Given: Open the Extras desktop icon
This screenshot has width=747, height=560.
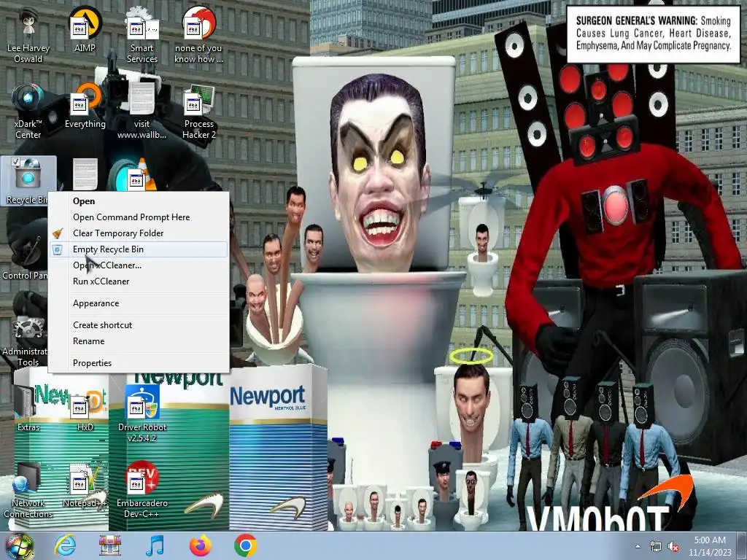Looking at the screenshot, I should click(x=28, y=408).
